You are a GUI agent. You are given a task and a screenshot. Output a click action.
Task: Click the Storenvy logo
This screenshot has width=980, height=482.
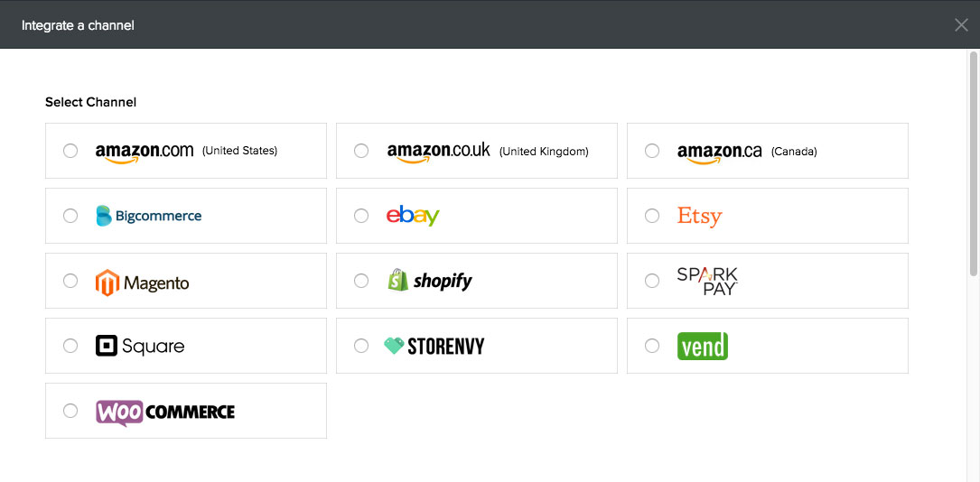(434, 346)
